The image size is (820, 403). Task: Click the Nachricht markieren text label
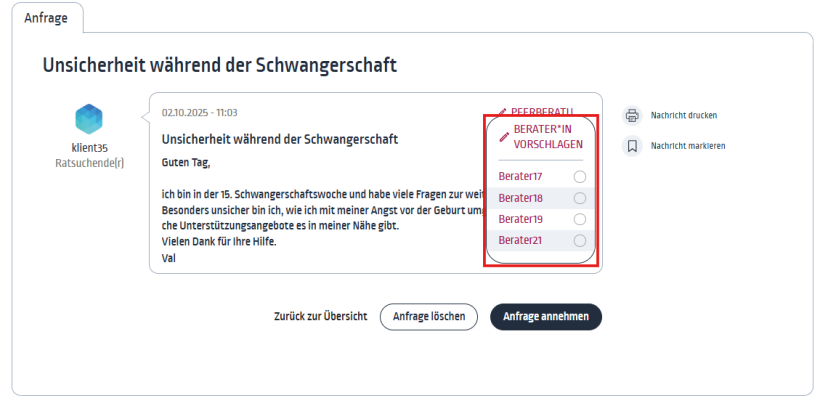click(688, 146)
